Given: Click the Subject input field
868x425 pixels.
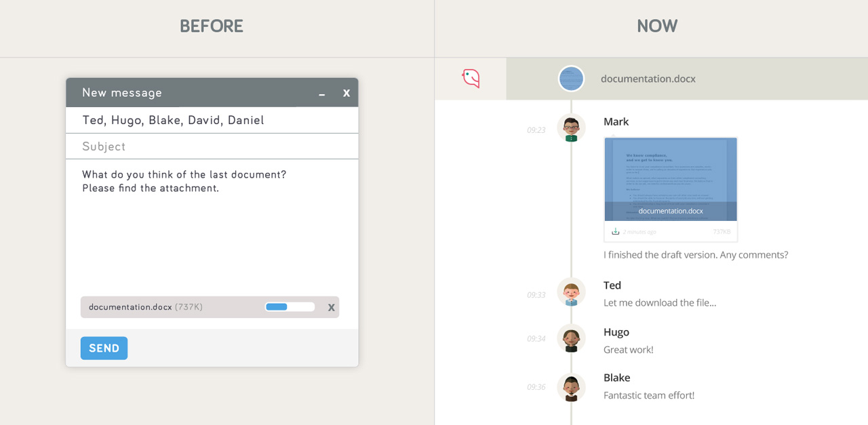Looking at the screenshot, I should [x=212, y=146].
